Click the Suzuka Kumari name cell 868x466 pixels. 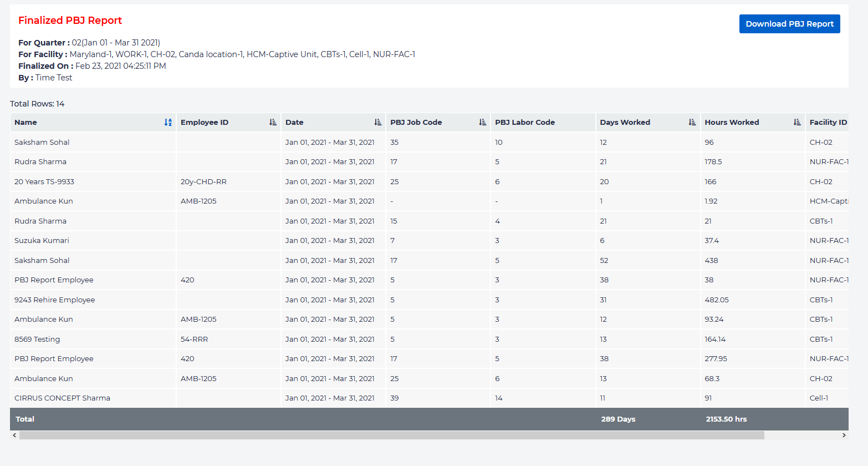42,241
